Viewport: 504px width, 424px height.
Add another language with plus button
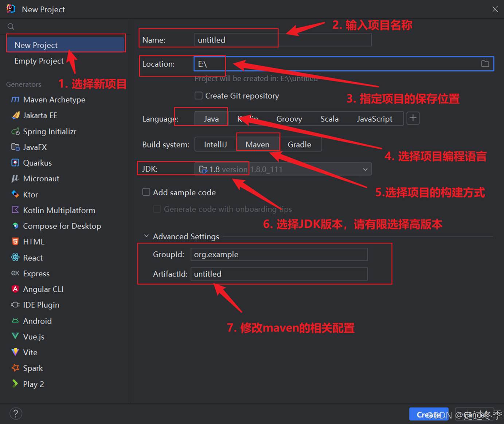click(x=413, y=118)
